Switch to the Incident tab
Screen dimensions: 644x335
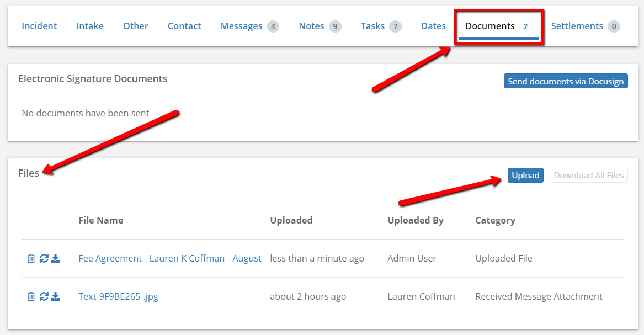coord(39,26)
